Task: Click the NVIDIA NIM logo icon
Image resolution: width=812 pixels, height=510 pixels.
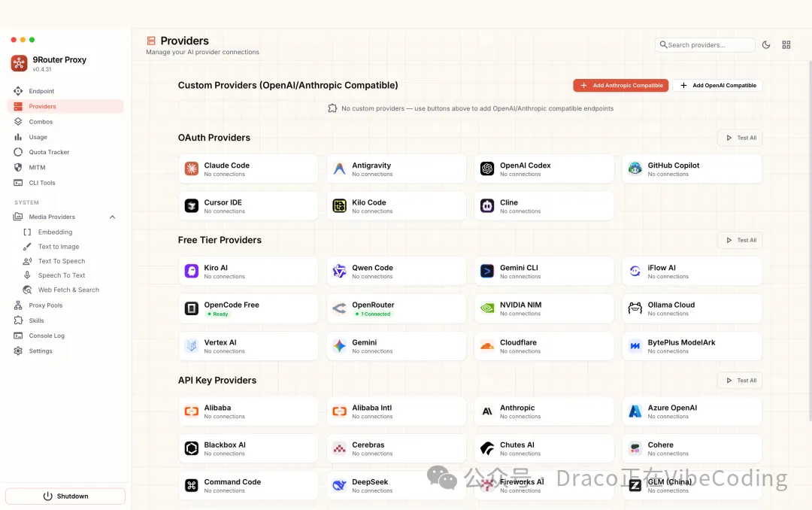Action: click(x=487, y=308)
